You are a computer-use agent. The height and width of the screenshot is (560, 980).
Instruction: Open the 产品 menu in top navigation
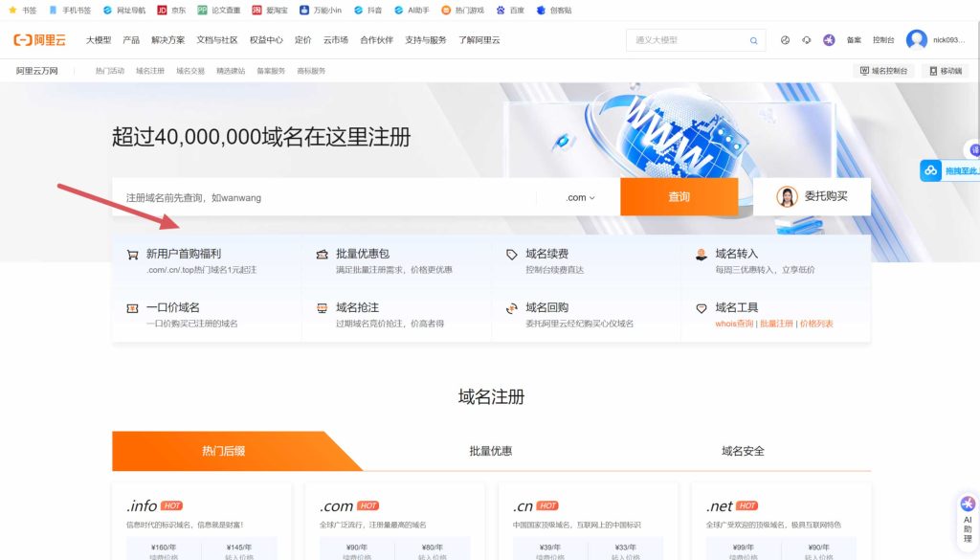tap(131, 40)
